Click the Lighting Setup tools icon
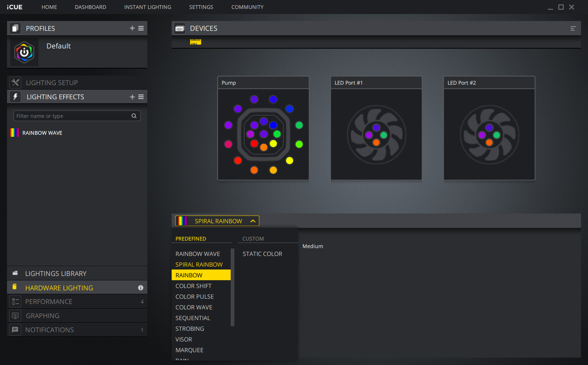Screen dimensions: 588x365 tap(15, 83)
